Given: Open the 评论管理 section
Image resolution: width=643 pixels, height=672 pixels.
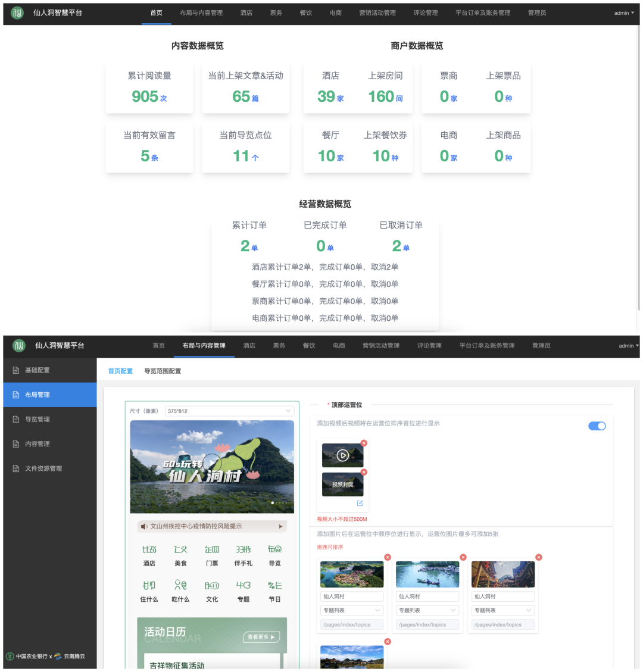Looking at the screenshot, I should click(x=430, y=346).
